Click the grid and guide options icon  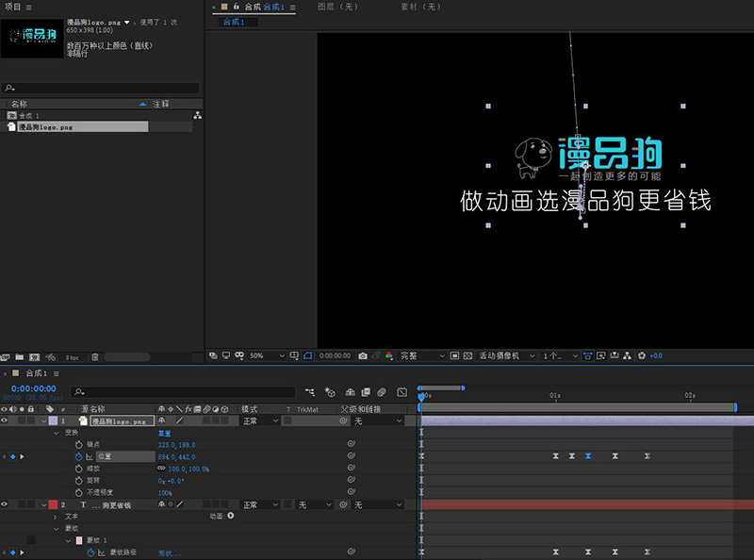[x=294, y=356]
